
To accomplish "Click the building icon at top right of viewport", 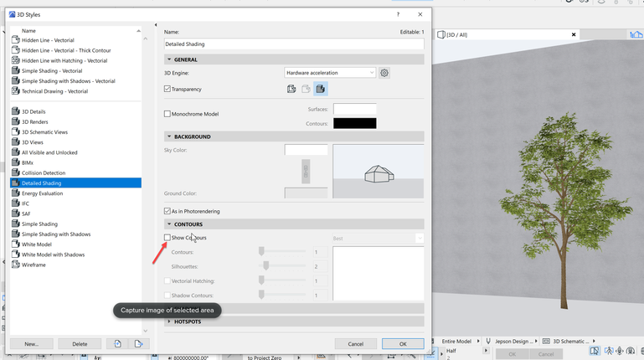I will click(x=636, y=34).
